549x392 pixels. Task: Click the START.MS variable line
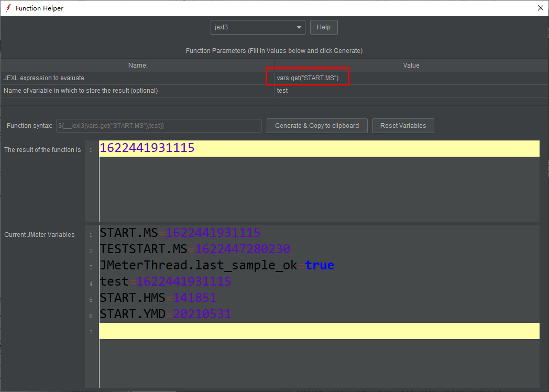(180, 233)
